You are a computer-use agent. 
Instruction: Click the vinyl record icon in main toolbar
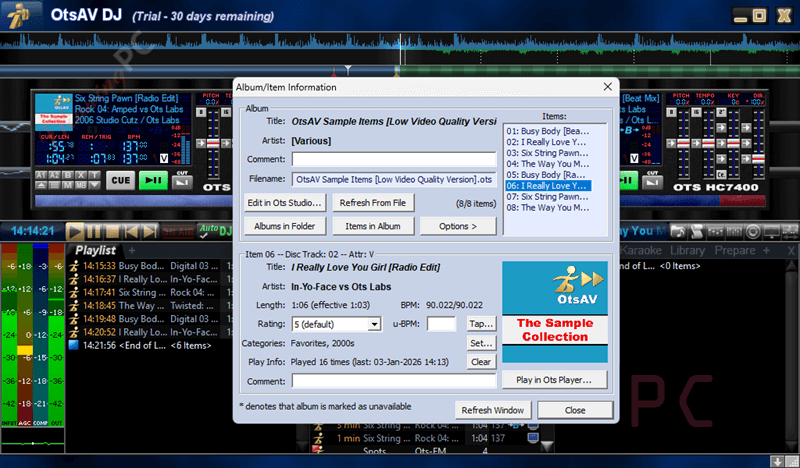point(753,231)
